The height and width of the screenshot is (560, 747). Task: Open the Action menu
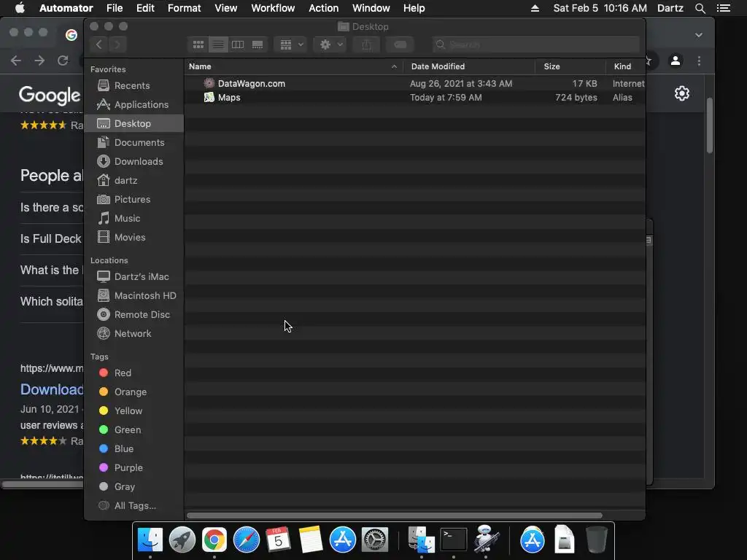pyautogui.click(x=323, y=8)
